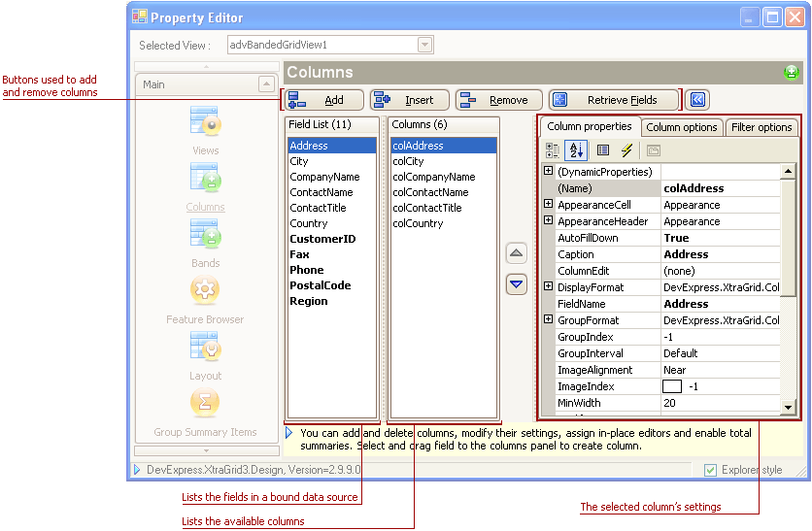Image resolution: width=812 pixels, height=531 pixels.
Task: Select the CustomerID field
Action: [332, 239]
